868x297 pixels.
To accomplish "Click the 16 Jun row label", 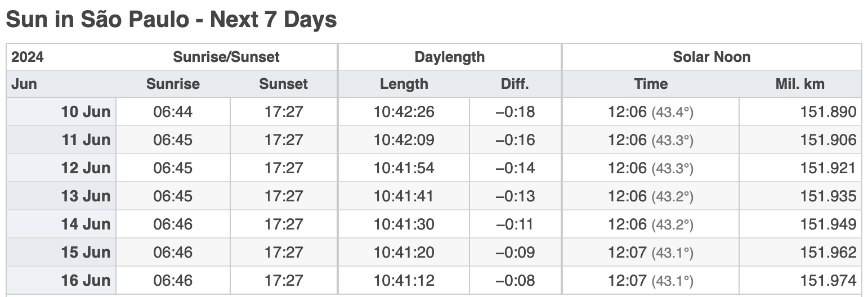I will pyautogui.click(x=61, y=280).
